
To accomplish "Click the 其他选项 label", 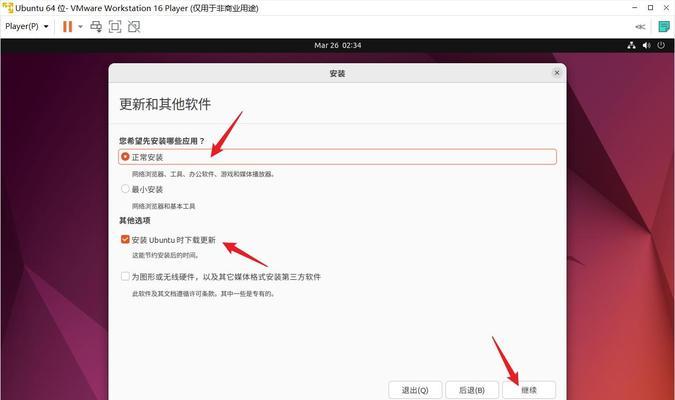I will point(135,220).
